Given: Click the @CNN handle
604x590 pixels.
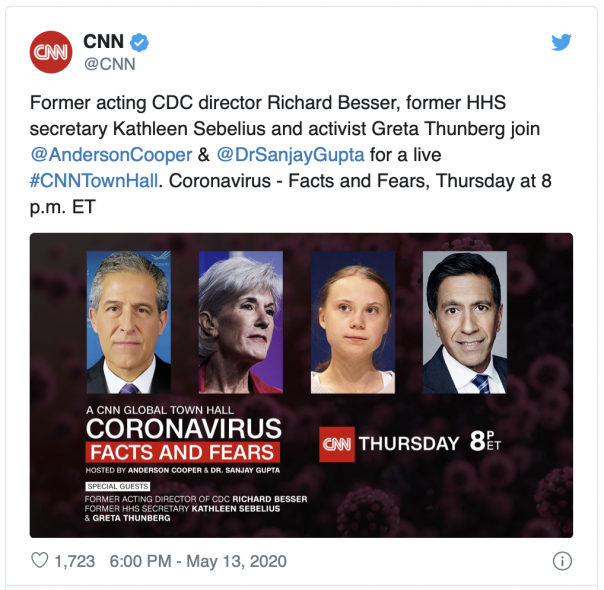Looking at the screenshot, I should pyautogui.click(x=109, y=64).
